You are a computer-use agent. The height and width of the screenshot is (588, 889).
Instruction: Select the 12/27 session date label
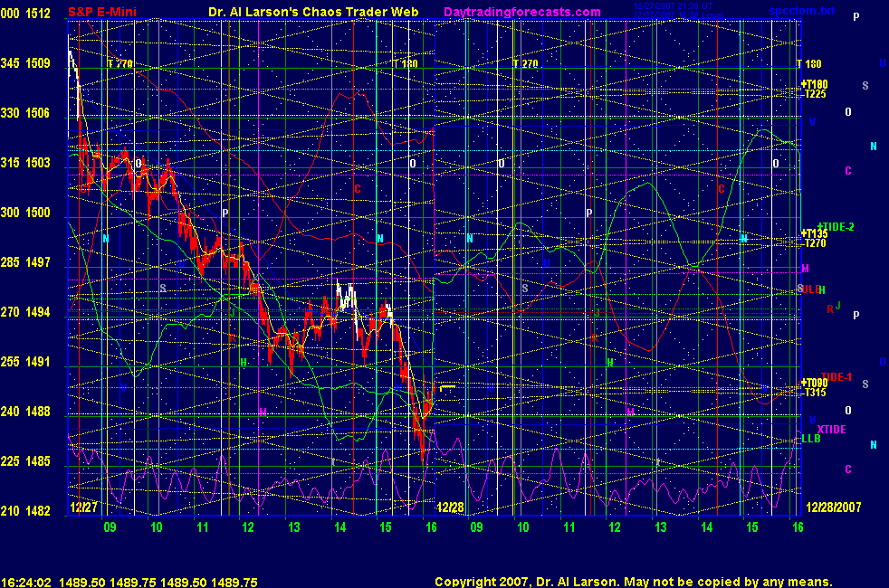83,507
